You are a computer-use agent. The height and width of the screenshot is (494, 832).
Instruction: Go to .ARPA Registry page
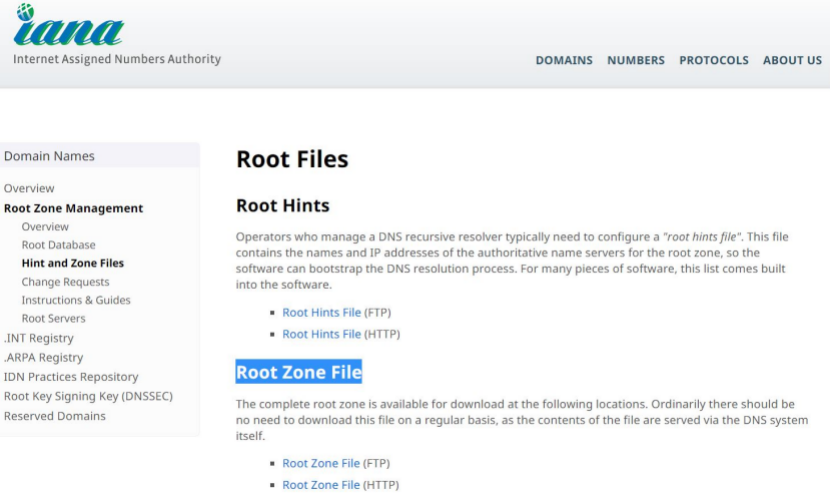click(x=43, y=357)
